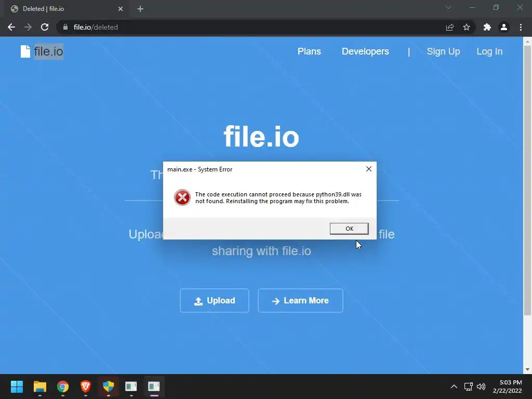Open Brave browser from the taskbar

pyautogui.click(x=86, y=387)
